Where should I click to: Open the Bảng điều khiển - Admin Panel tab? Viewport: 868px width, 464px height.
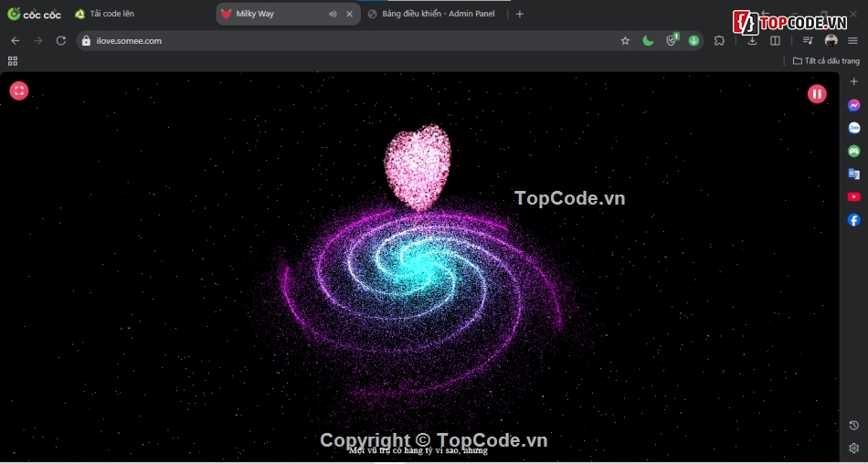click(x=432, y=14)
